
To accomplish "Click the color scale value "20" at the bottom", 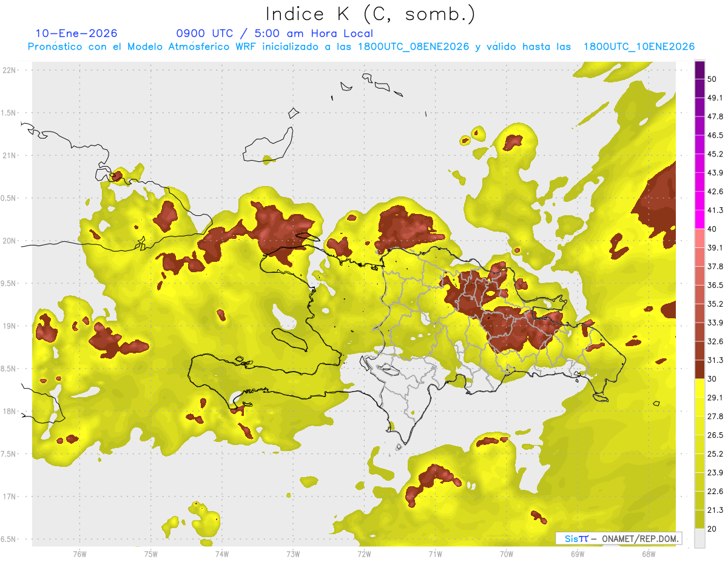I will coord(712,529).
